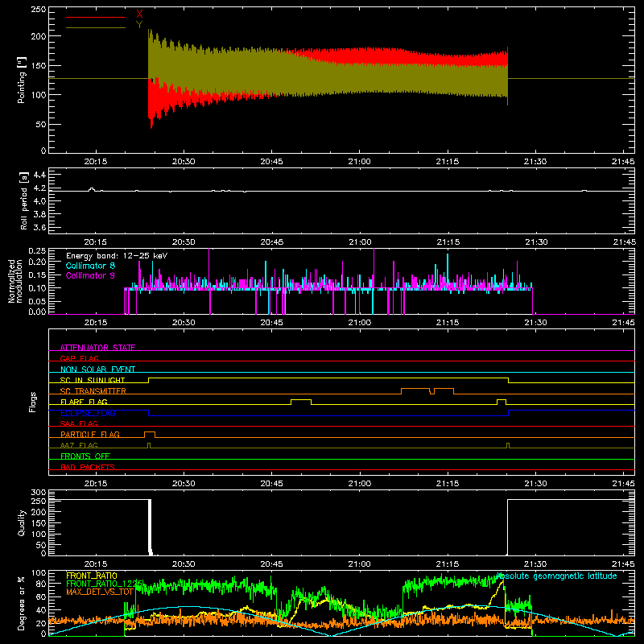Click the green FRONT_RATIO_1225 legend entry
Viewport: 644px width, 644px height.
105,584
